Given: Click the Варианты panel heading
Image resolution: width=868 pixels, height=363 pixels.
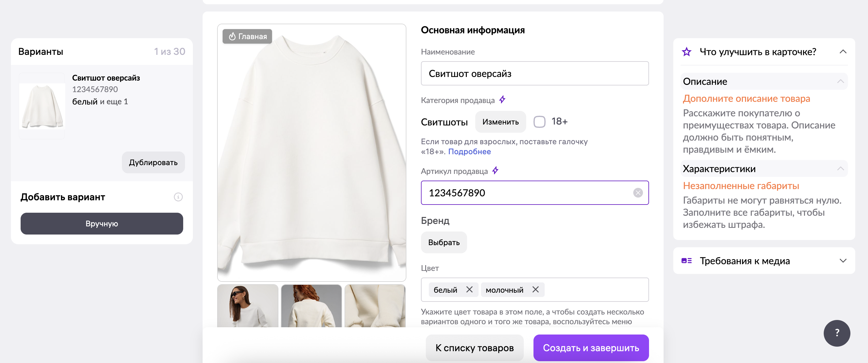Looking at the screenshot, I should 40,52.
